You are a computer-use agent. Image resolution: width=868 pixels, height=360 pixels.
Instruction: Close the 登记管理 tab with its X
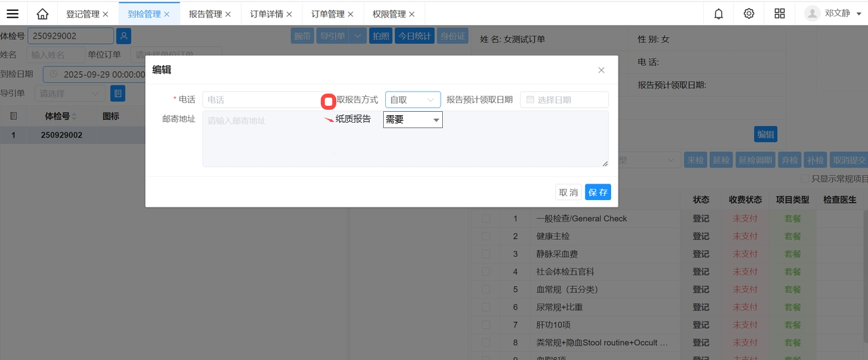(105, 14)
